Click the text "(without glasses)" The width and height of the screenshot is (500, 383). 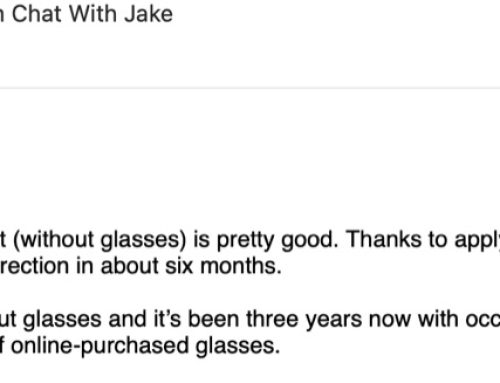coord(99,240)
